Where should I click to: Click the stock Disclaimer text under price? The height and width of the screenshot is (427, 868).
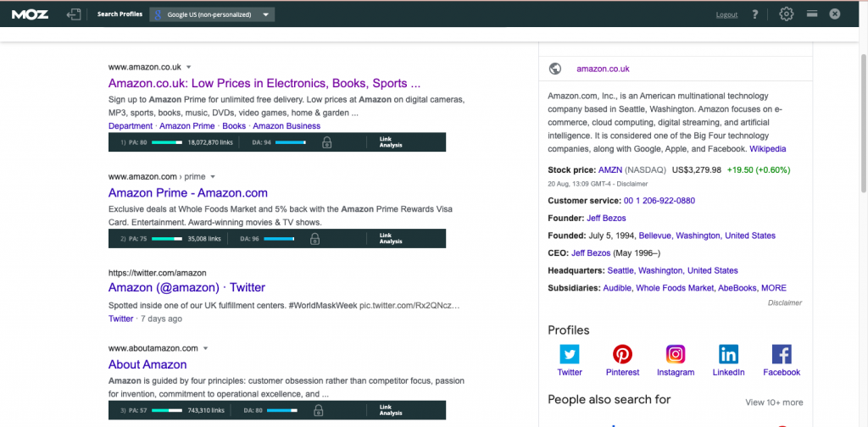click(632, 184)
